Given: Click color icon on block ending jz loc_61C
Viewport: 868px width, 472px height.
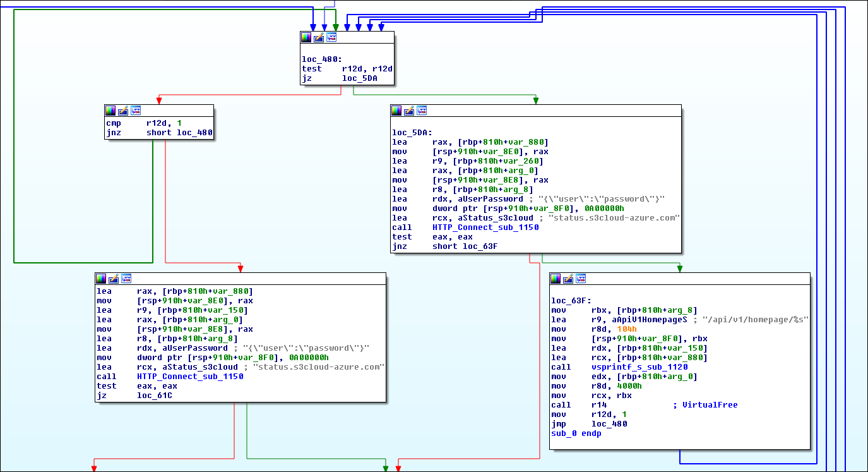Looking at the screenshot, I should coord(101,279).
